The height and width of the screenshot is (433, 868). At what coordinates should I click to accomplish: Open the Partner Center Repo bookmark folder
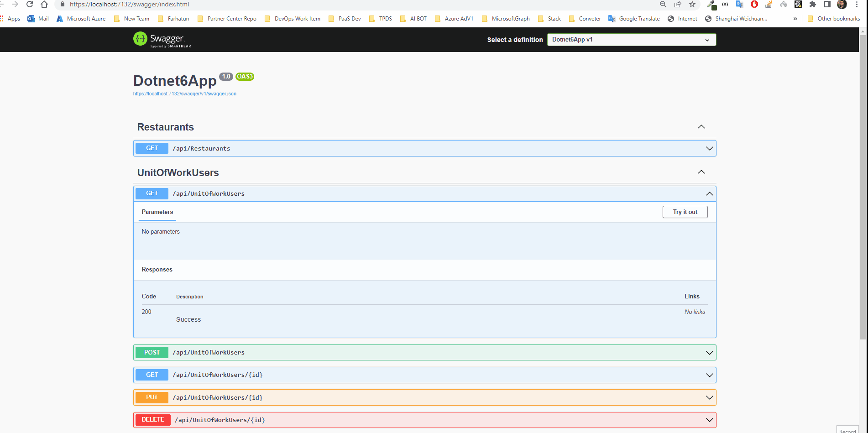[x=227, y=19]
